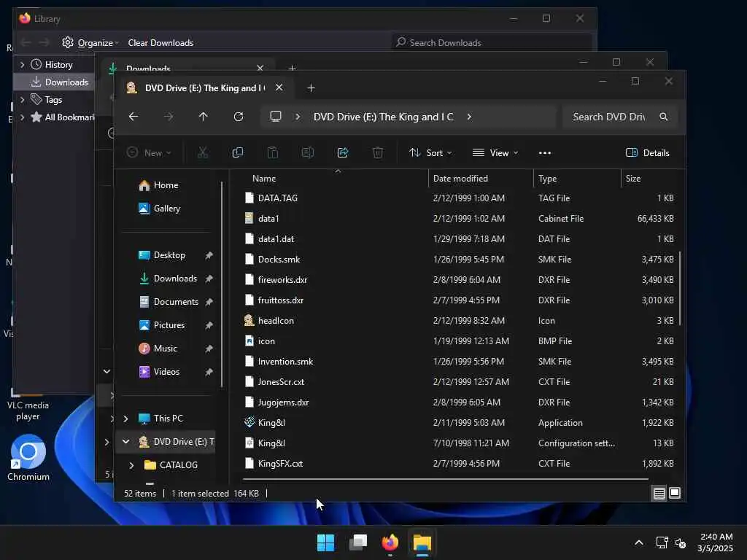Click Firefox icon on taskbar

390,542
